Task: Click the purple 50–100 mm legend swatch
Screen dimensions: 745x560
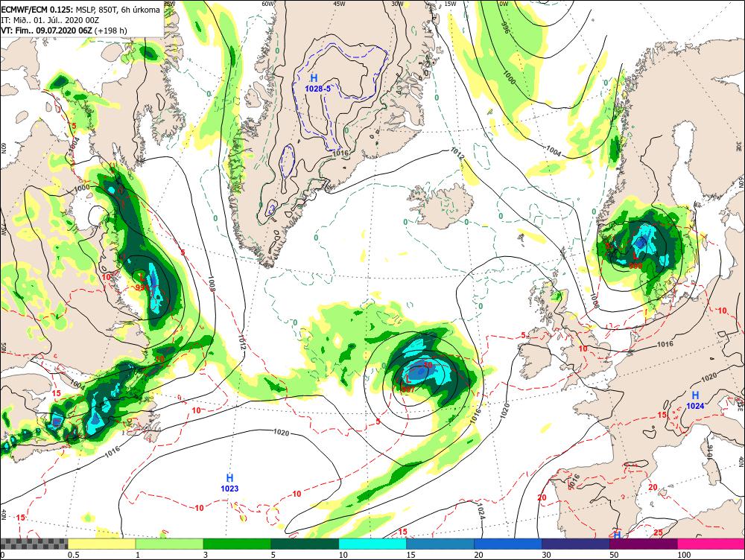Action: [x=644, y=544]
